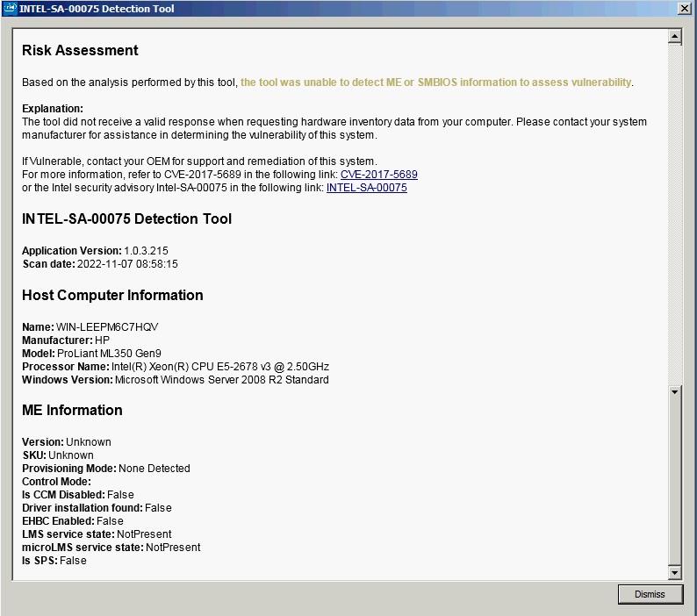Click the Host Computer Information heading
Viewport: 697px width, 616px height.
[112, 296]
